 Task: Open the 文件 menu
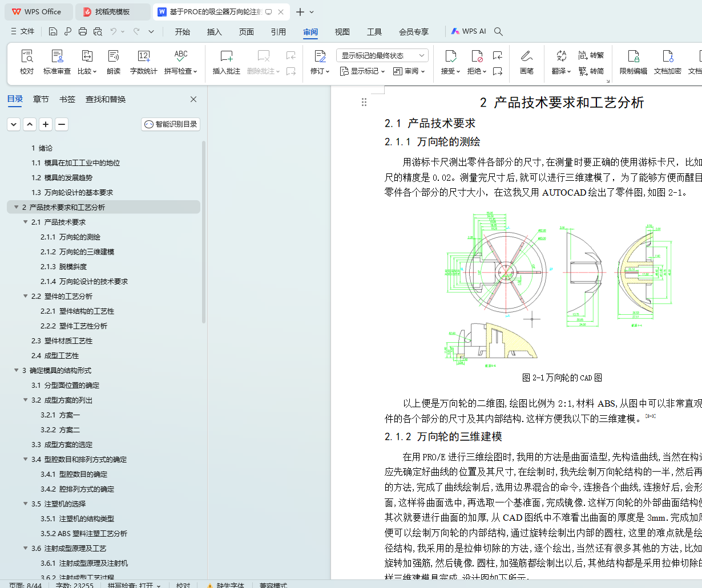[23, 31]
